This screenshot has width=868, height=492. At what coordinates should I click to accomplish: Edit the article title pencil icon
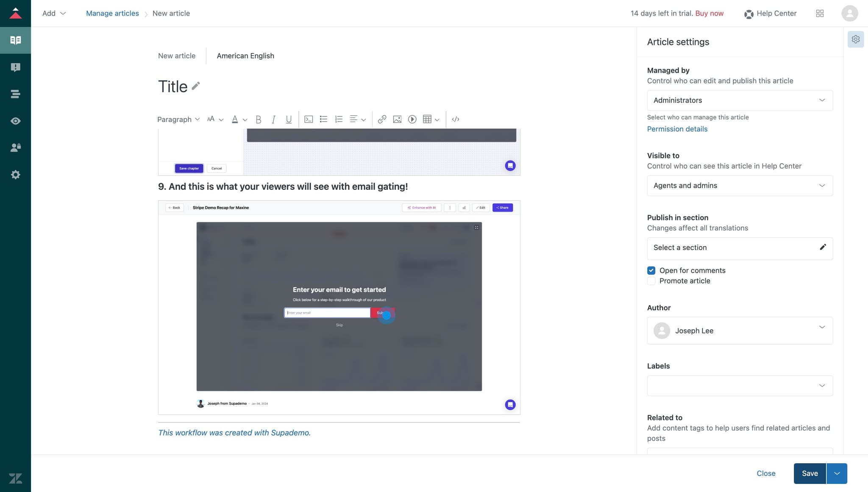195,86
